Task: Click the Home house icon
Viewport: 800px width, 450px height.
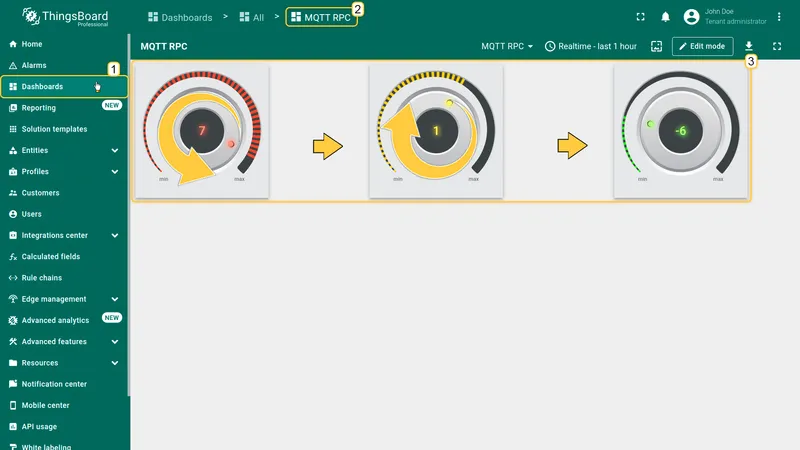Action: point(13,44)
